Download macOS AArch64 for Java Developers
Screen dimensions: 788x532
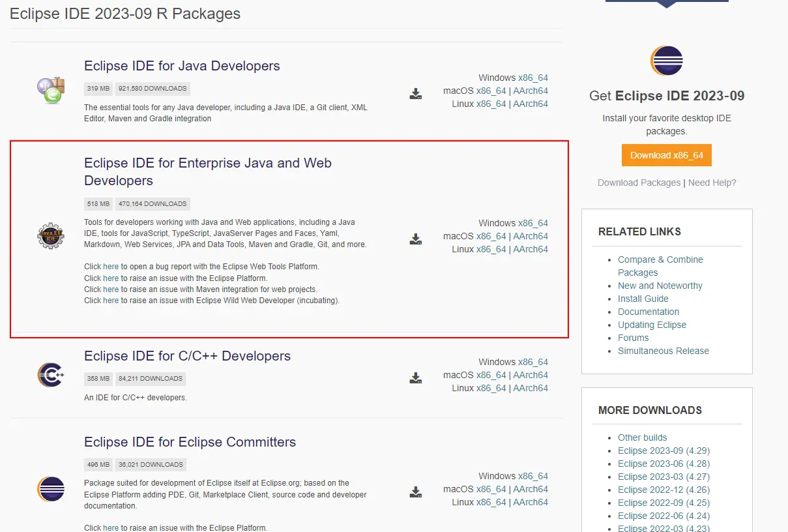(531, 91)
